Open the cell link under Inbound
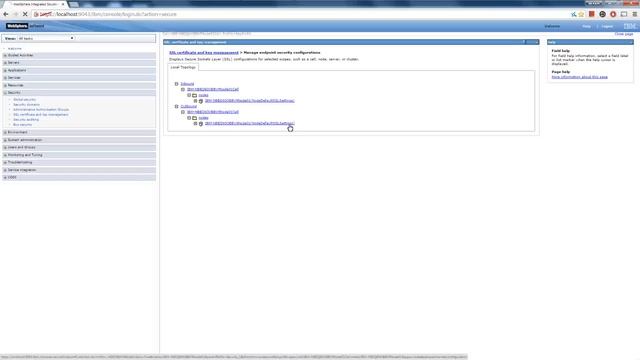640x360 pixels. pos(213,89)
